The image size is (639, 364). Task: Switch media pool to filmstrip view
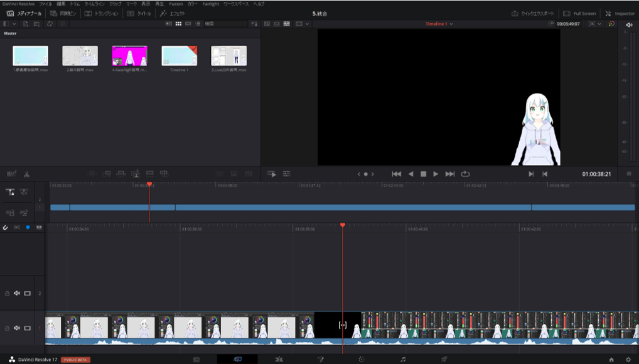[x=188, y=24]
